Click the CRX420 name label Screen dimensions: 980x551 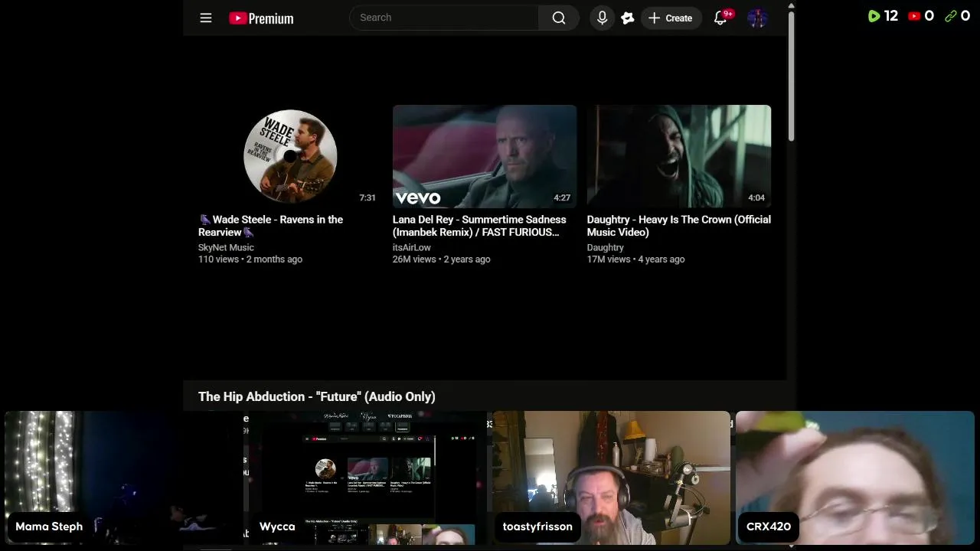769,527
